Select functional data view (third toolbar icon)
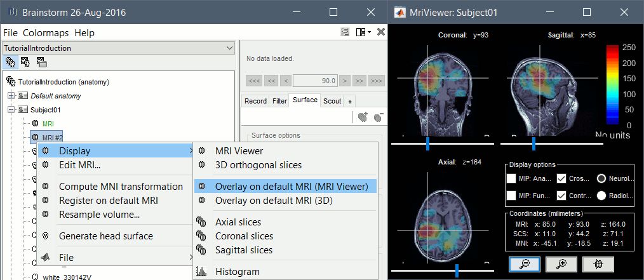 [41, 62]
